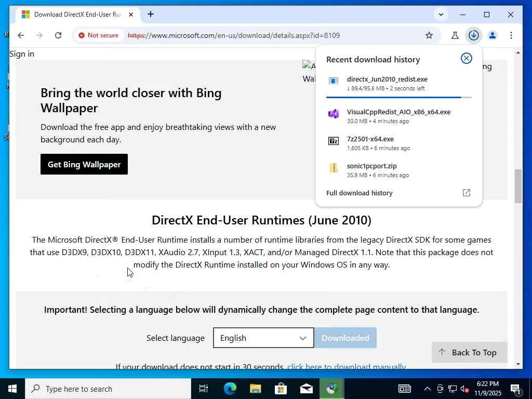Open a new tab with plus button
Viewport: 532px width, 399px height.
click(151, 14)
